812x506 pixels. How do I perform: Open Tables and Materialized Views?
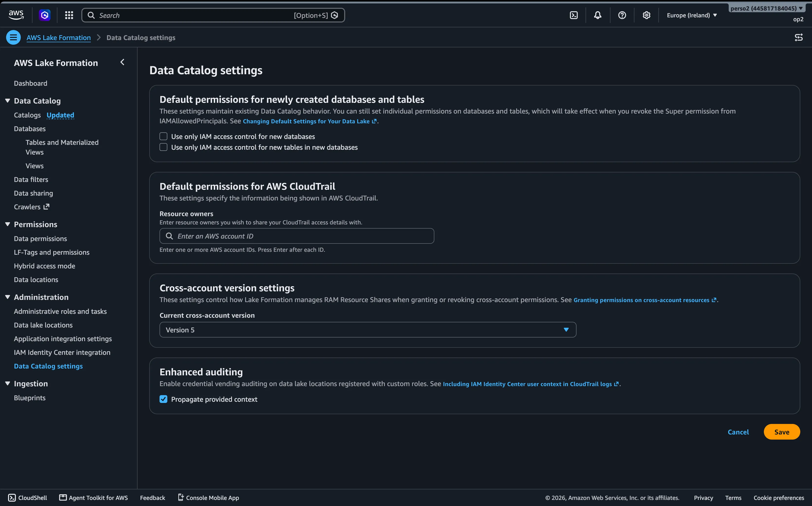tap(62, 147)
